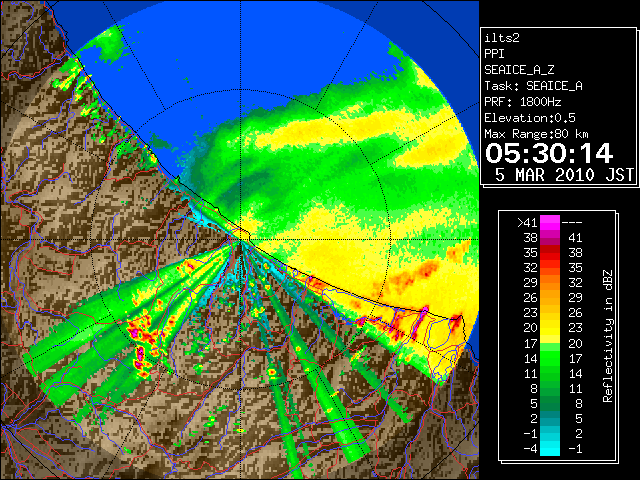This screenshot has width=640, height=480.
Task: Click the Max Range:80 km line
Action: tap(536, 134)
